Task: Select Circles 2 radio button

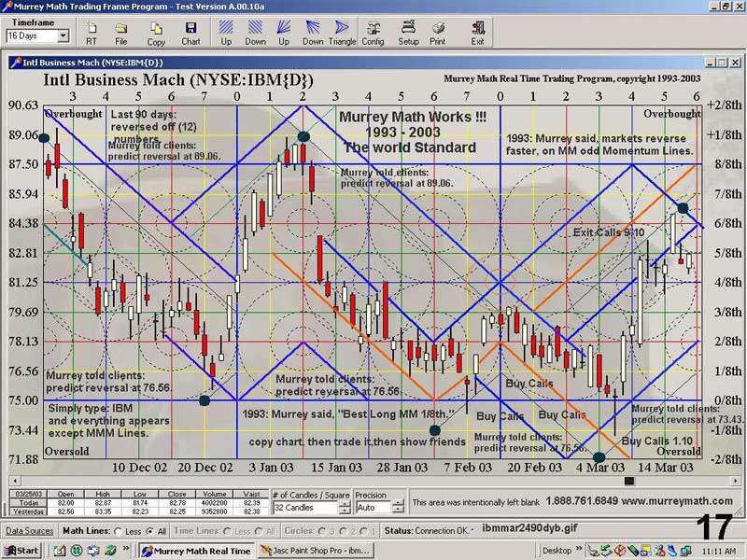Action: point(344,531)
